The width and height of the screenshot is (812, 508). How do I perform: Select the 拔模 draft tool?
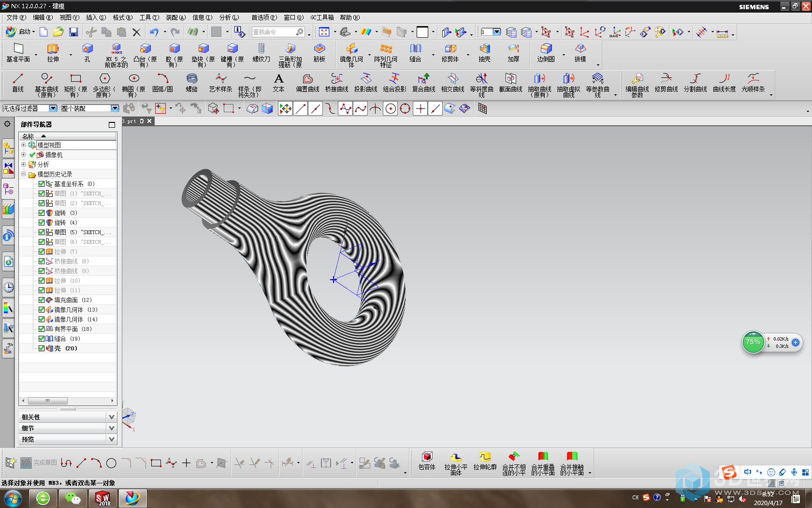[x=580, y=53]
